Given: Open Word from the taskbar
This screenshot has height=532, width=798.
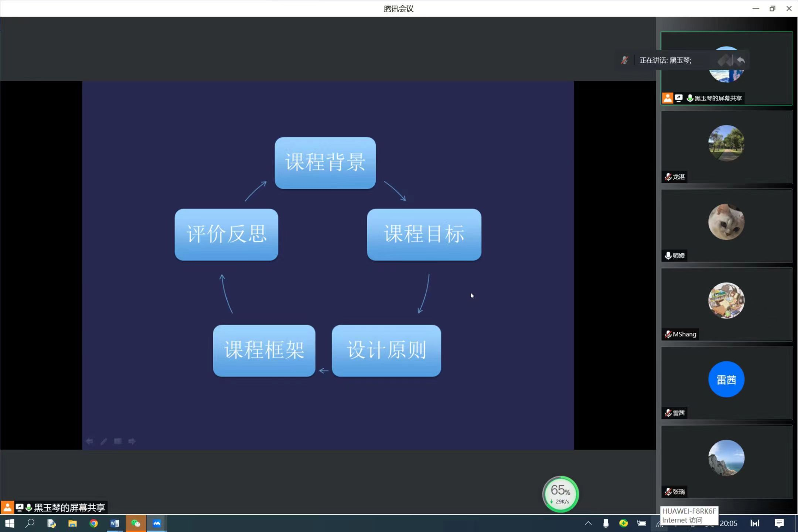Looking at the screenshot, I should [115, 523].
